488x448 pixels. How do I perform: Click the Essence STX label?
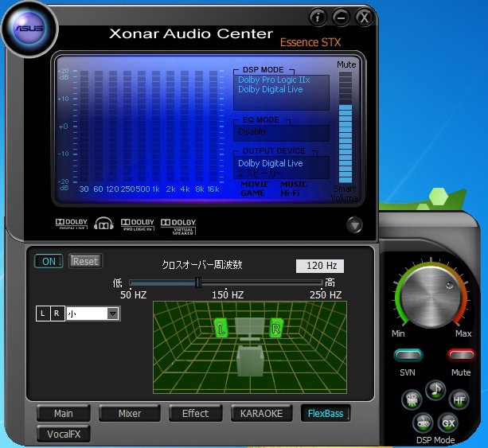[310, 43]
